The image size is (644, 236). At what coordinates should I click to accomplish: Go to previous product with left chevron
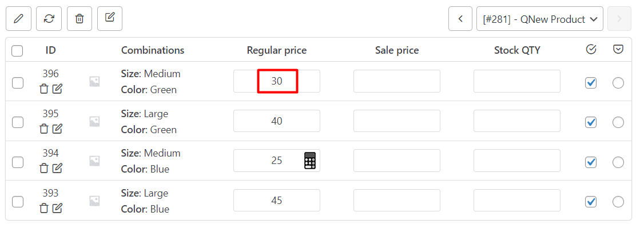click(460, 19)
